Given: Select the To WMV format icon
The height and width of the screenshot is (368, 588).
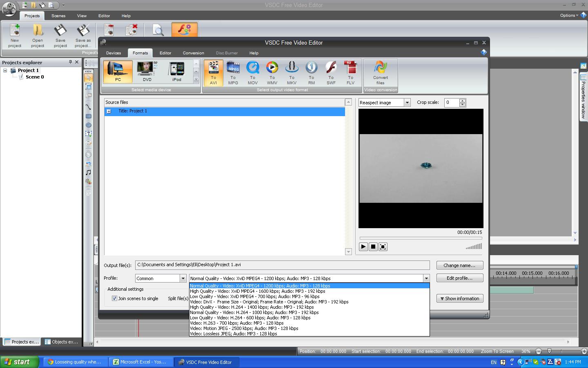Looking at the screenshot, I should pos(272,72).
